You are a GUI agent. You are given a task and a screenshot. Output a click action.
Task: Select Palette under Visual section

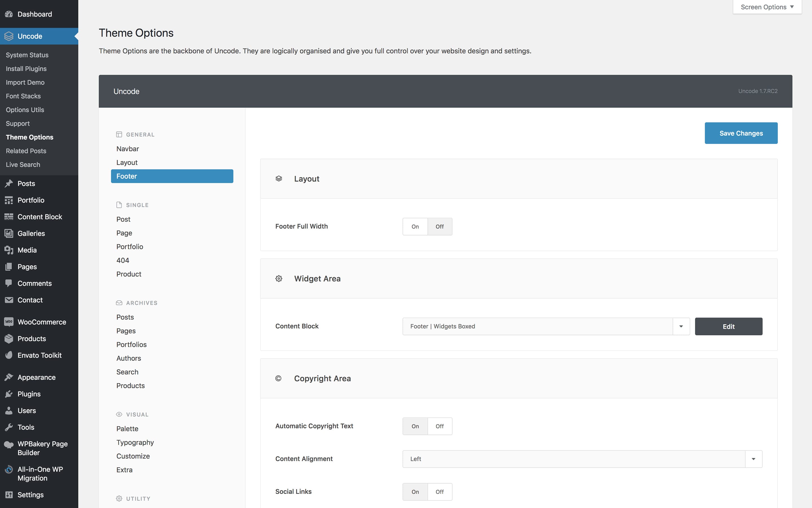tap(127, 429)
